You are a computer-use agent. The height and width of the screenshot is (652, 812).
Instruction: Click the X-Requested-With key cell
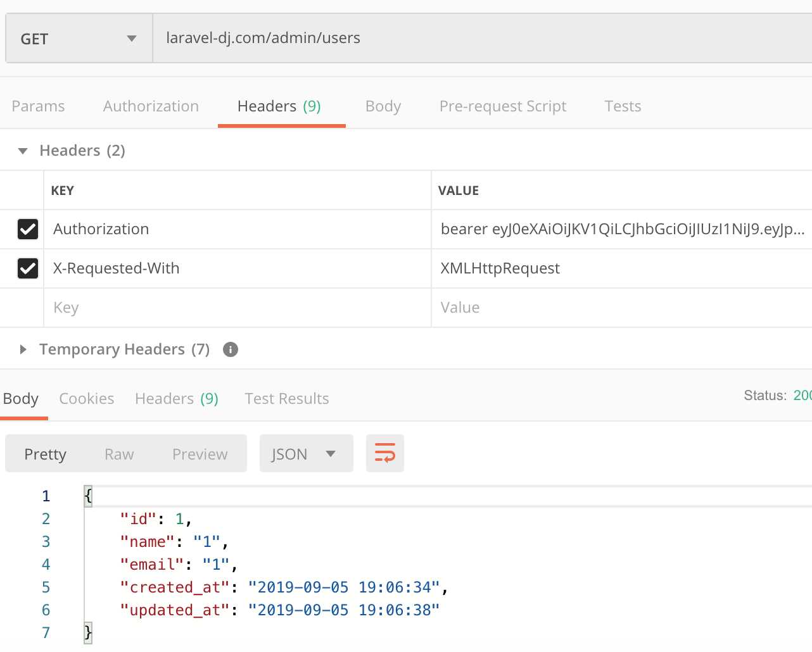(x=238, y=268)
